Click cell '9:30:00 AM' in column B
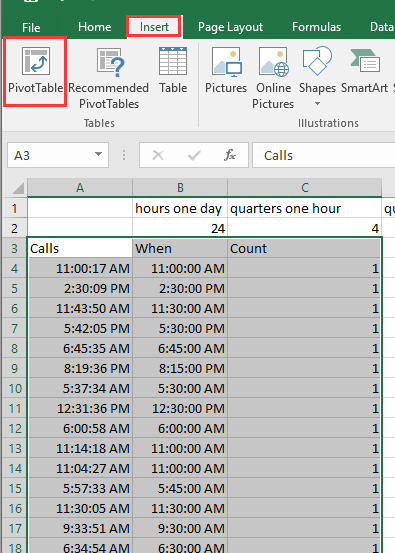This screenshot has height=553, width=395. [x=180, y=528]
